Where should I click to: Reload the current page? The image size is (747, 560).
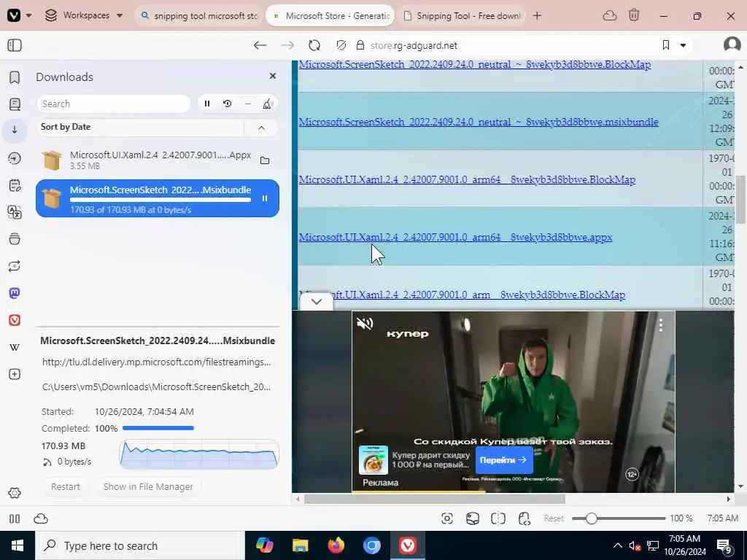(x=314, y=45)
